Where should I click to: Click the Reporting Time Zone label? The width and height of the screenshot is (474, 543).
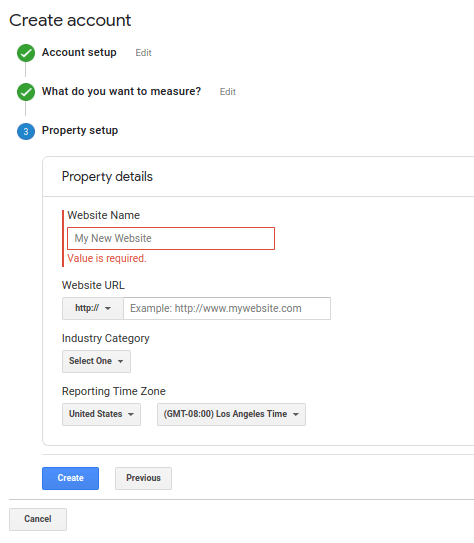[114, 391]
